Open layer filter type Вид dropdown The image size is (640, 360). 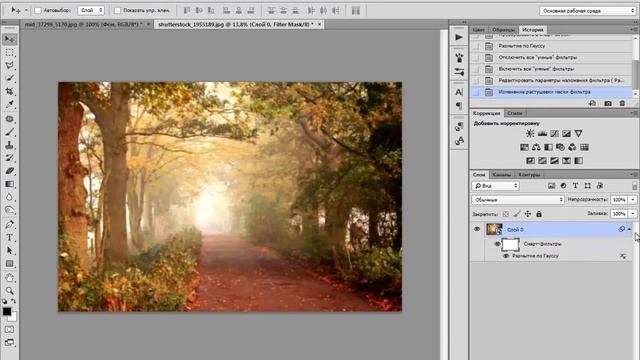point(496,186)
